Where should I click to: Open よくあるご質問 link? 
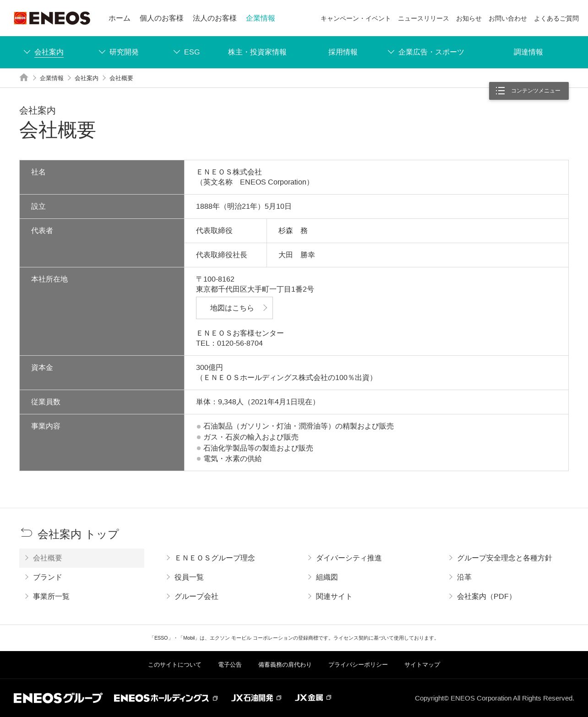[x=556, y=19]
